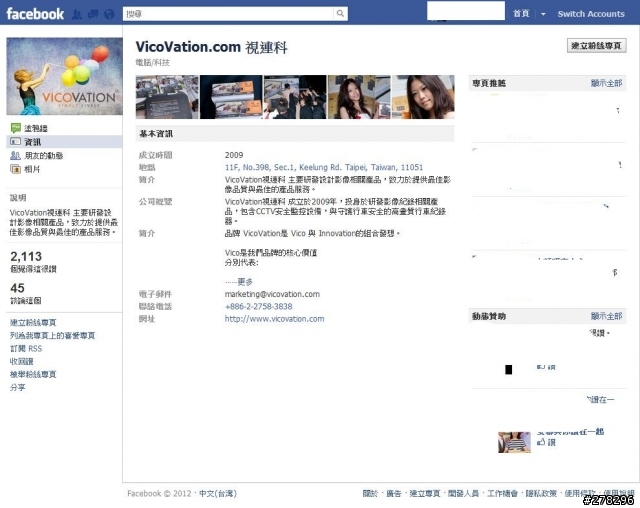Open messages icon in top bar
Image resolution: width=640 pixels, height=508 pixels.
(x=93, y=14)
